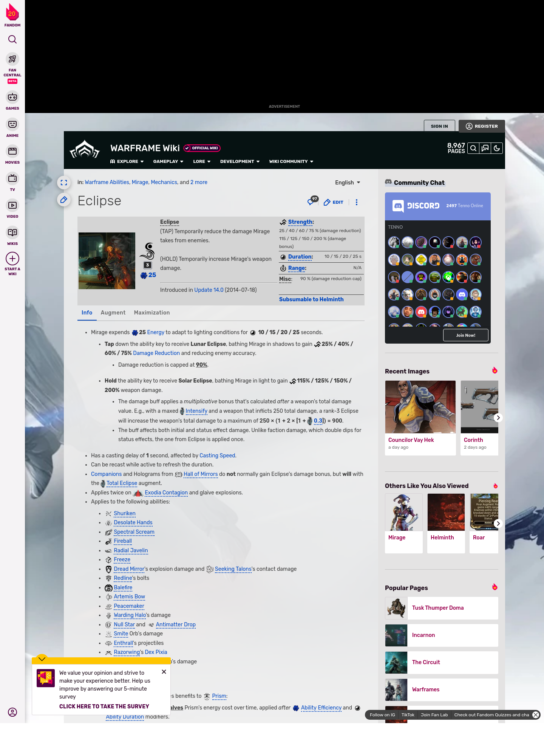Click the Edit page button
The width and height of the screenshot is (544, 756).
pyautogui.click(x=334, y=202)
